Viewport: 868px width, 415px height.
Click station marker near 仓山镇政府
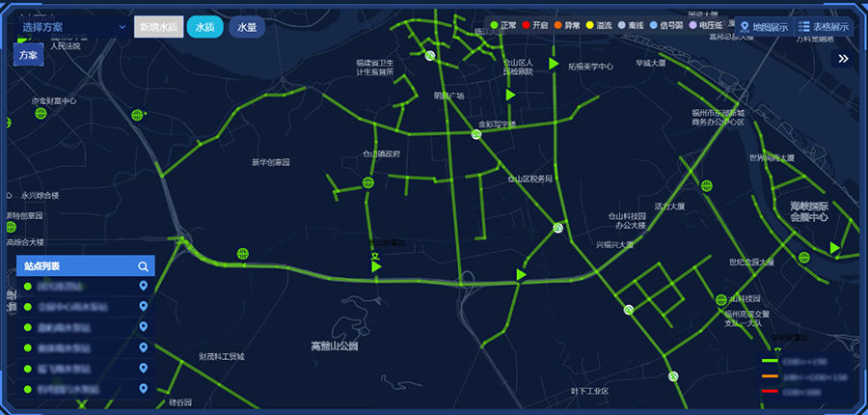tap(367, 182)
